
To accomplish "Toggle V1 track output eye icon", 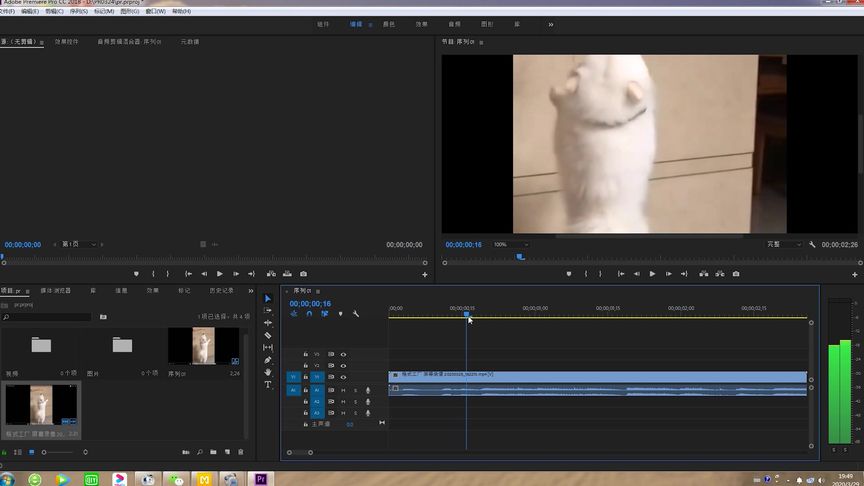I will pyautogui.click(x=343, y=377).
